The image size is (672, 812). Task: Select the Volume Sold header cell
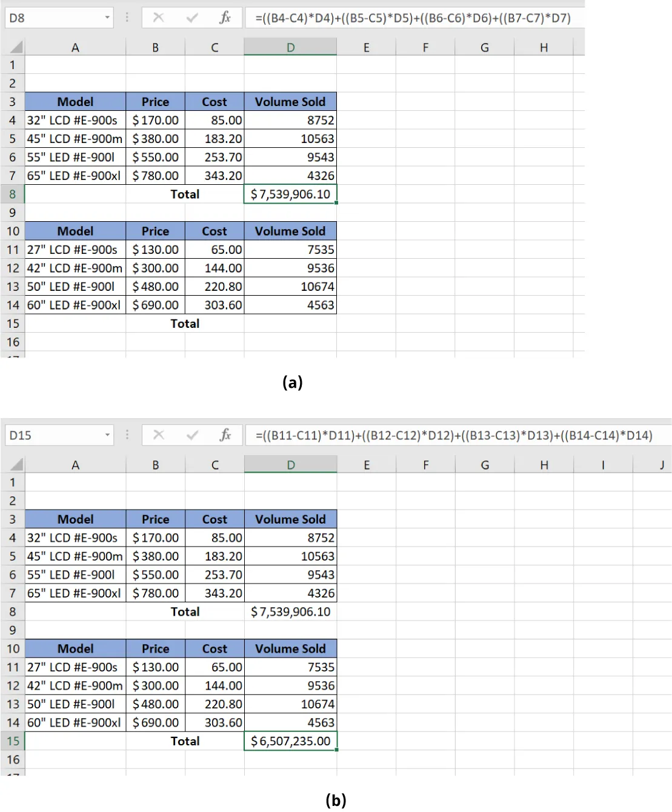click(x=290, y=101)
